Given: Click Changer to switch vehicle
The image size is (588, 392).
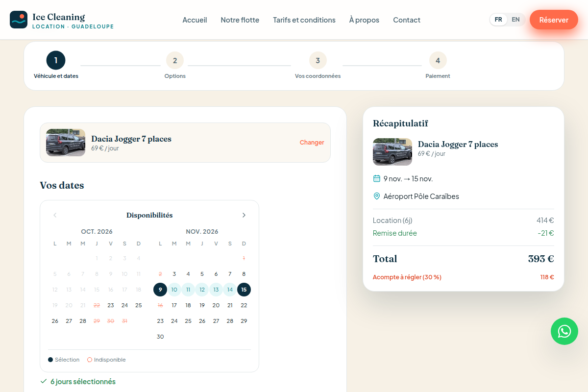Looking at the screenshot, I should [x=312, y=143].
